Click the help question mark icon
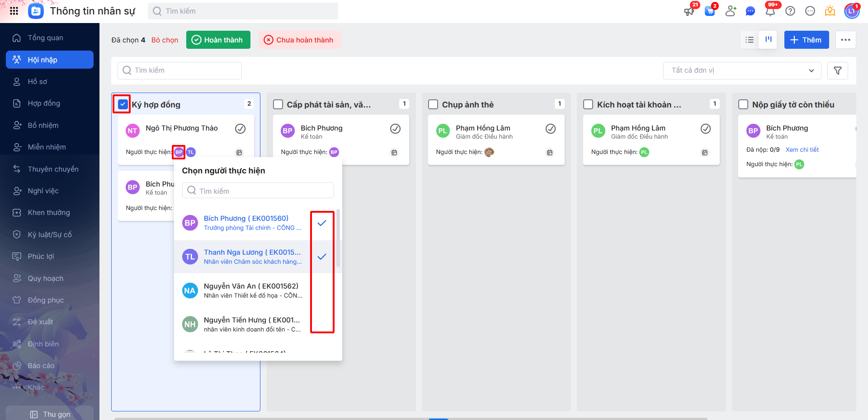 tap(790, 11)
